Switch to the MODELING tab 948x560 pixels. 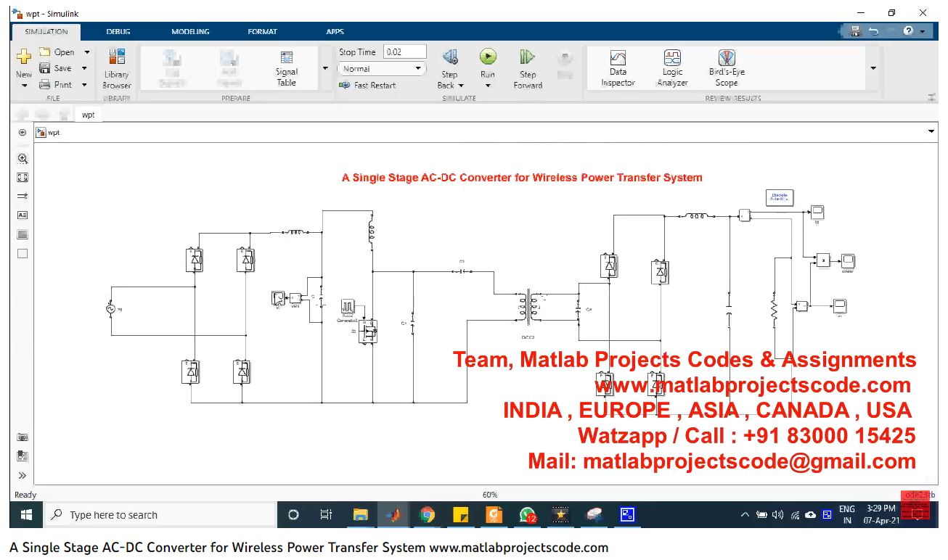click(x=190, y=32)
